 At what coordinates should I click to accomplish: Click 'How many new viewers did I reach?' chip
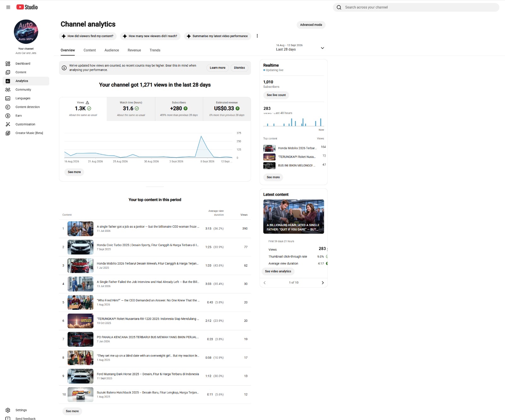[x=150, y=36]
